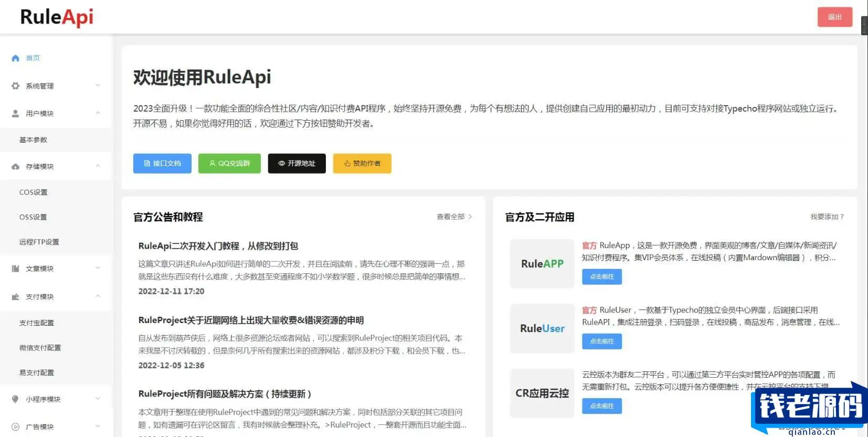Click the system management gear icon
Screen dimensions: 868x437
15,86
